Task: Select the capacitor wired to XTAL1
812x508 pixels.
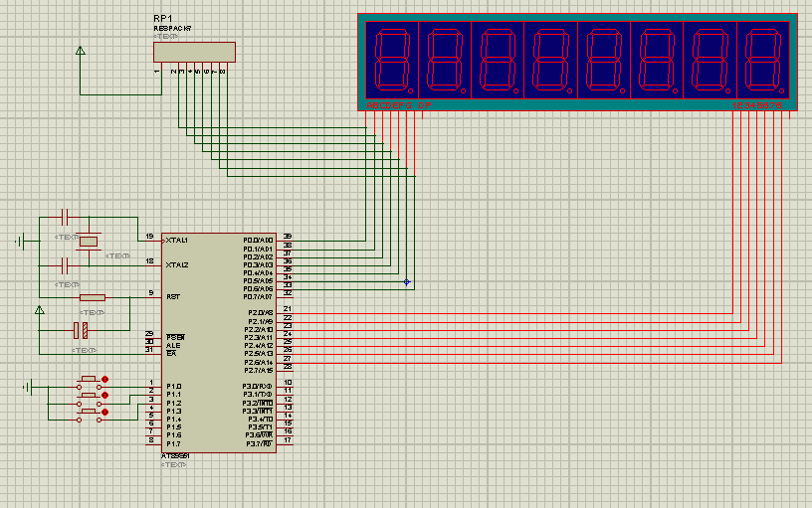Action: click(65, 218)
